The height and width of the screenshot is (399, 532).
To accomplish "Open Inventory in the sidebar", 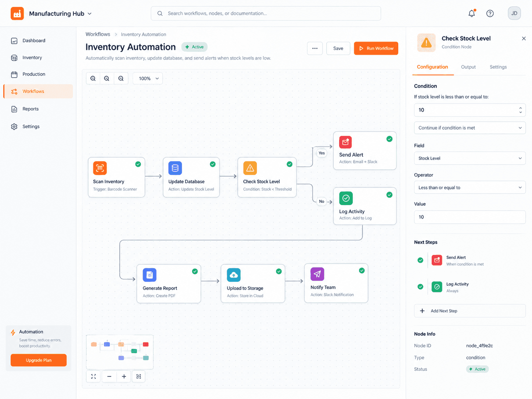I will point(38,58).
